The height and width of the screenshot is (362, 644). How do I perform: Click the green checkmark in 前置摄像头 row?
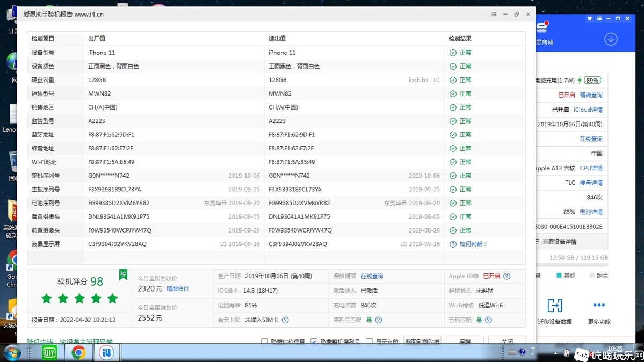coord(453,230)
